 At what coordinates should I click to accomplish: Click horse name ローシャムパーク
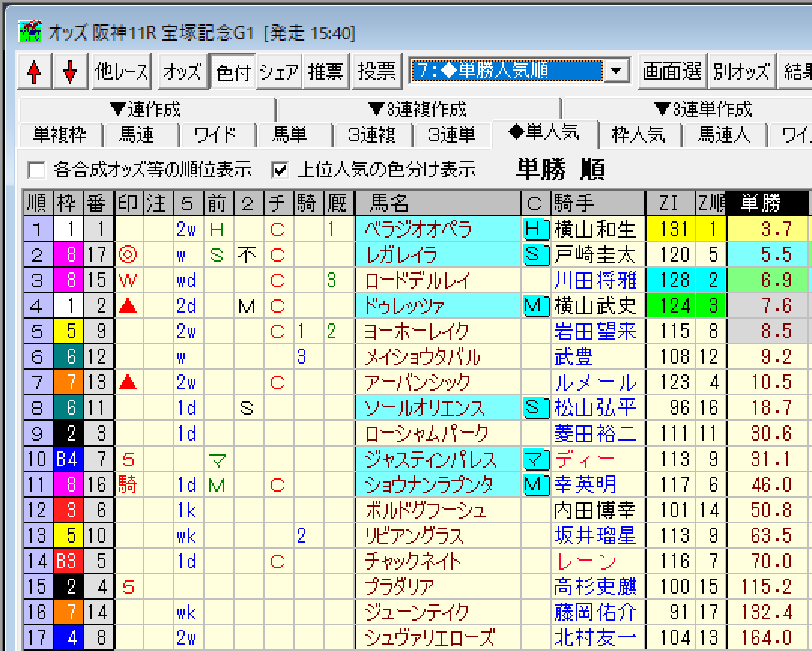click(x=426, y=434)
